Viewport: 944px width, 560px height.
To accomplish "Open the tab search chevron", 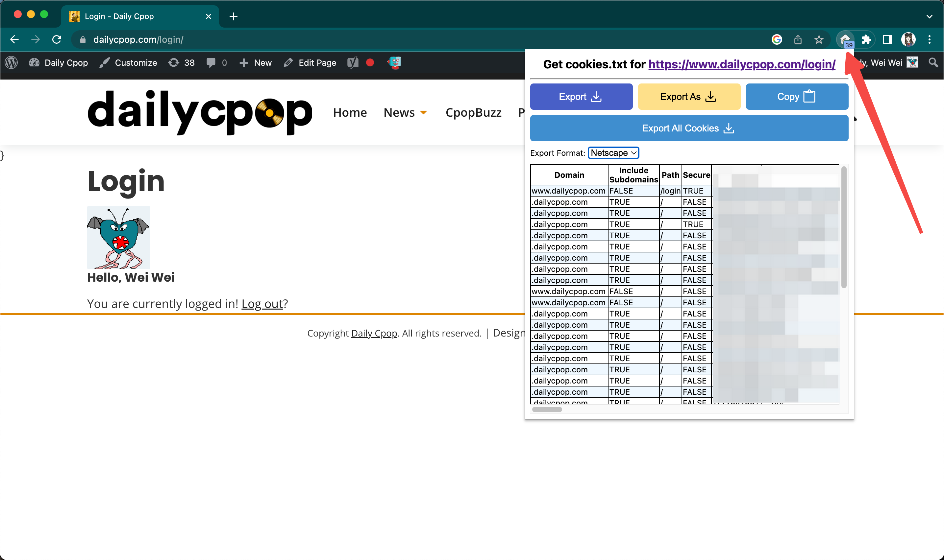I will click(929, 16).
